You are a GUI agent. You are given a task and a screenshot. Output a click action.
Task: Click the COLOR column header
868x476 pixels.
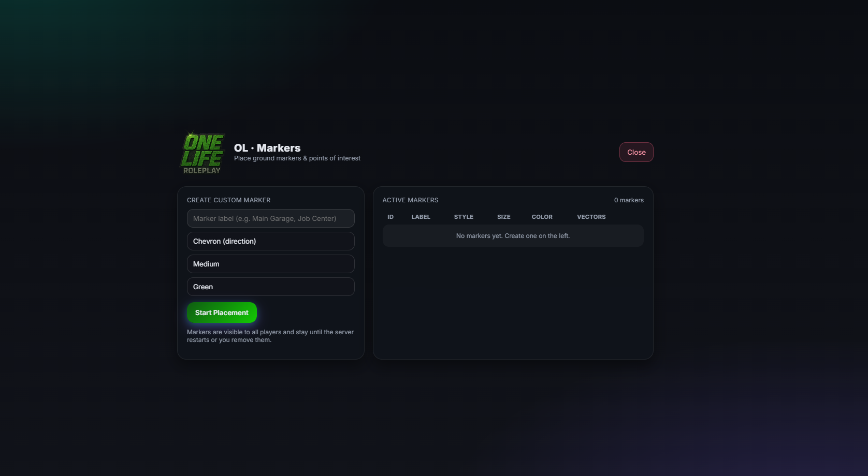(x=542, y=217)
